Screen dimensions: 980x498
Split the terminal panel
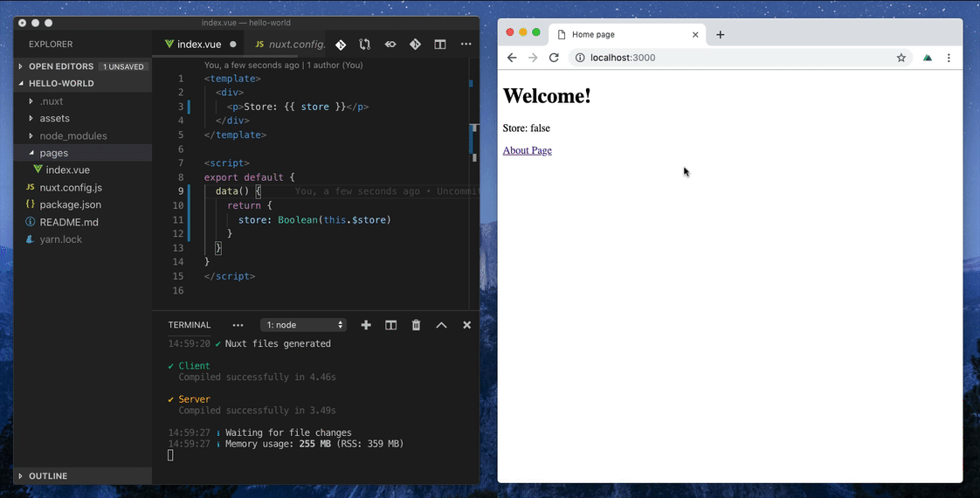(x=391, y=325)
